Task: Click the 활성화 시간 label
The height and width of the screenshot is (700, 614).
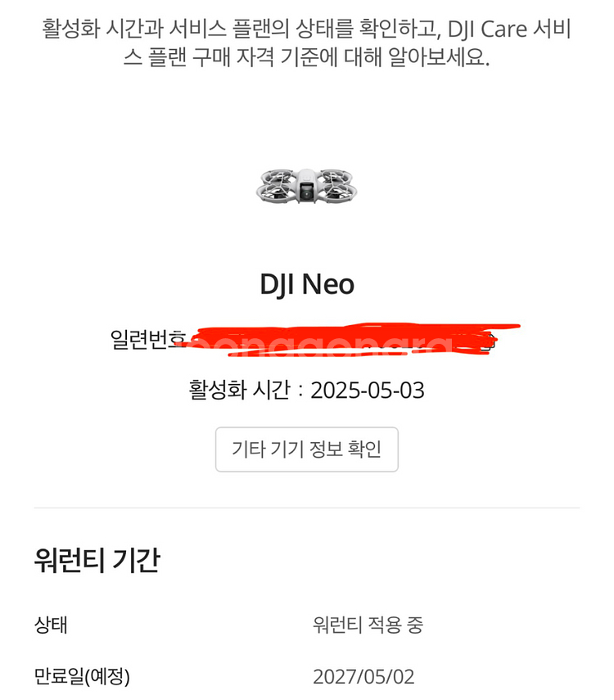Action: click(239, 391)
